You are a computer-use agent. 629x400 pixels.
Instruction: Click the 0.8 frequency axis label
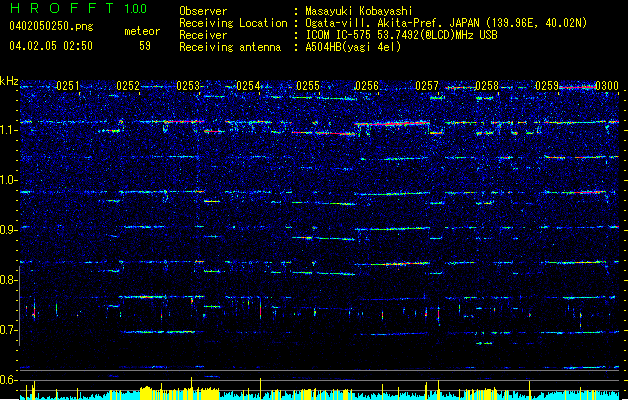8,280
